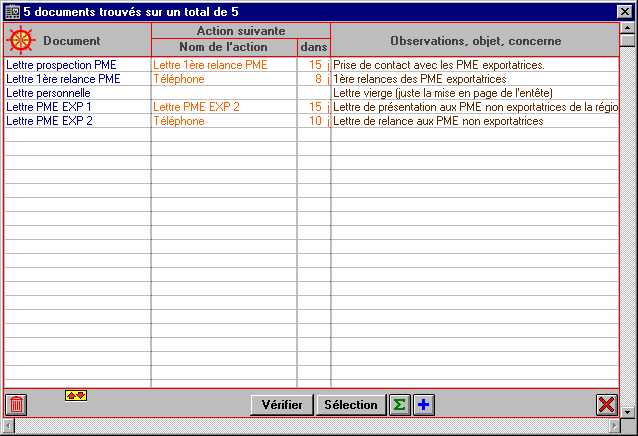Click the Document column header

(x=77, y=40)
